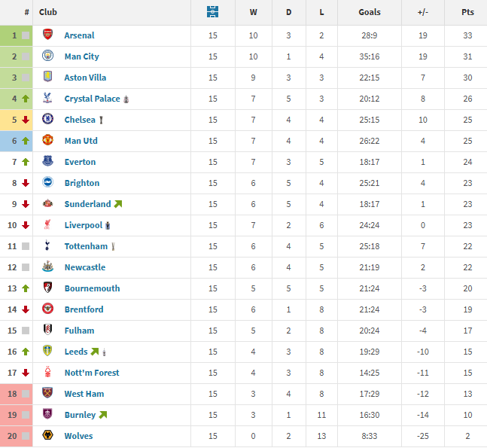Open the Nott'm Forest club link
The height and width of the screenshot is (448, 487).
tap(92, 373)
